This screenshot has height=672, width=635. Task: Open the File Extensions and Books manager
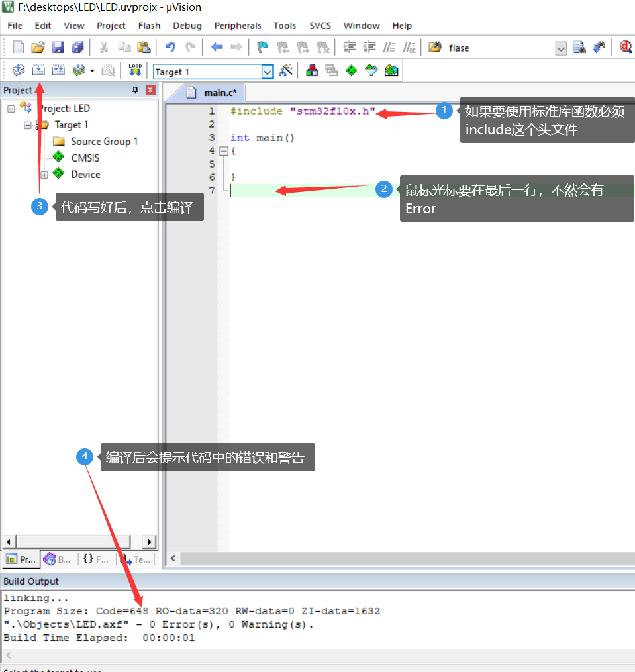(312, 70)
